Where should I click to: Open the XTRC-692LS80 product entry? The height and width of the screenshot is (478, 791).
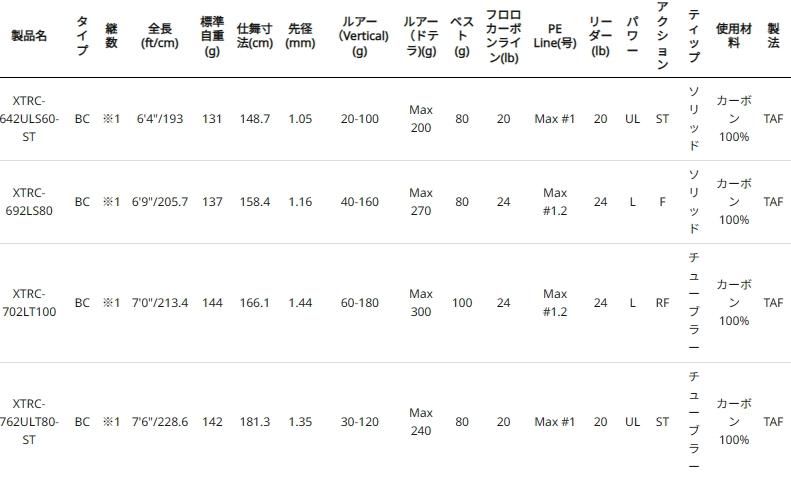30,201
